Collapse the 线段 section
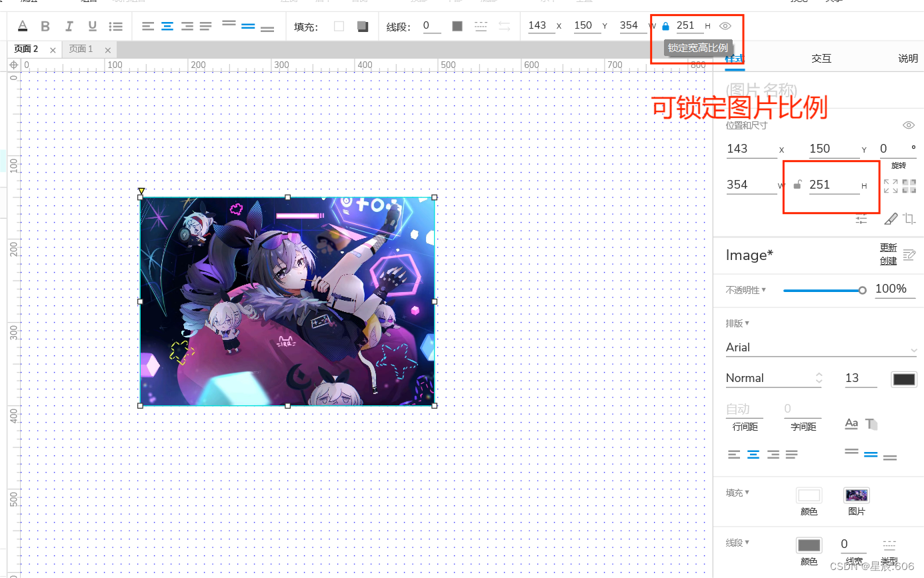 coord(737,543)
